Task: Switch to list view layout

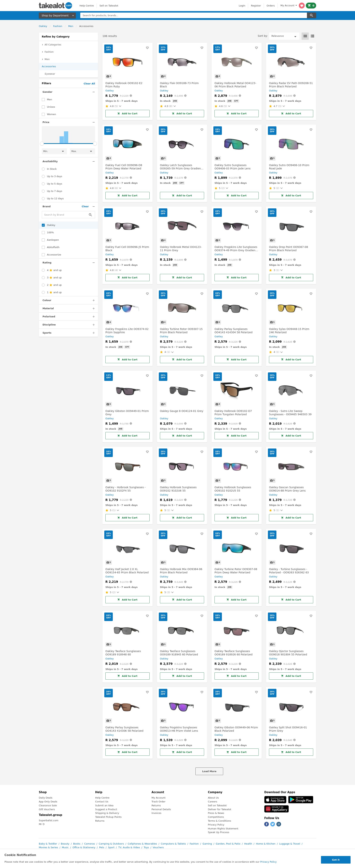Action: pyautogui.click(x=312, y=36)
